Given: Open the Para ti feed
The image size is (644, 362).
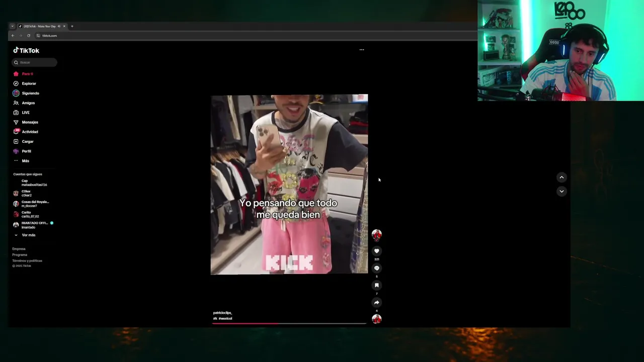Looking at the screenshot, I should [23, 74].
